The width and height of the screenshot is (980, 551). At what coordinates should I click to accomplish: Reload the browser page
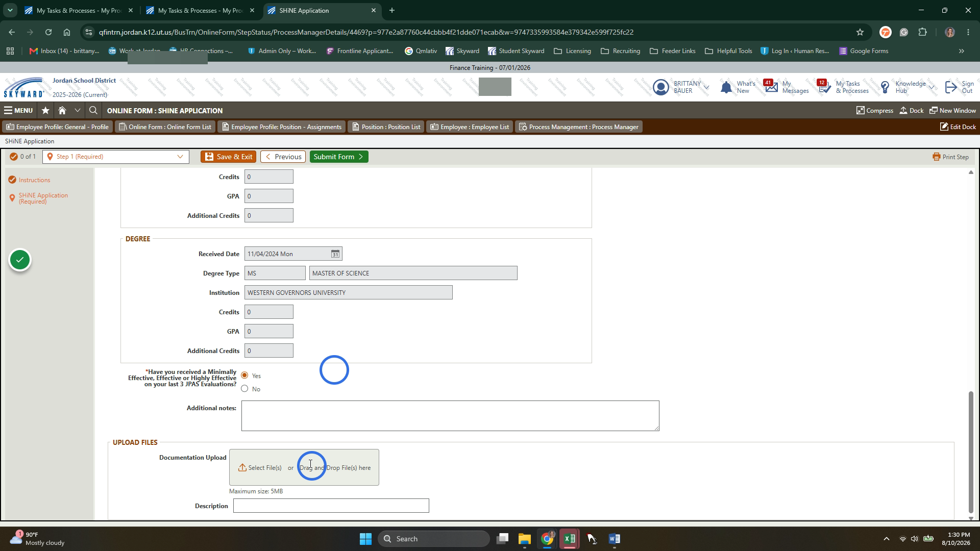pos(48,32)
